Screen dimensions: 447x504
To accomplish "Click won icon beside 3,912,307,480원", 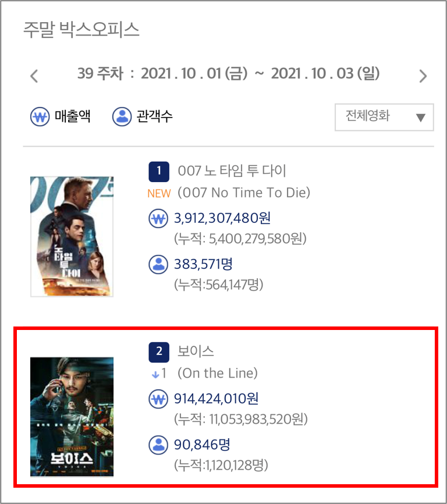I will [158, 219].
